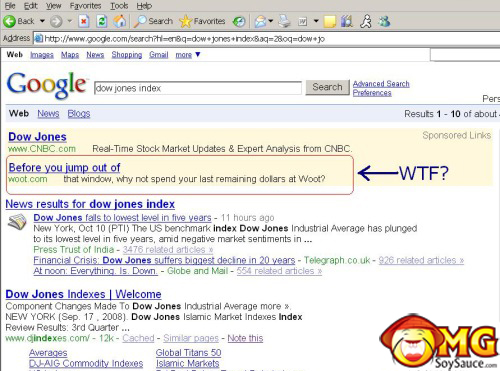Go to the Home page icon
Image resolution: width=500 pixels, height=371 pixels.
(120, 21)
